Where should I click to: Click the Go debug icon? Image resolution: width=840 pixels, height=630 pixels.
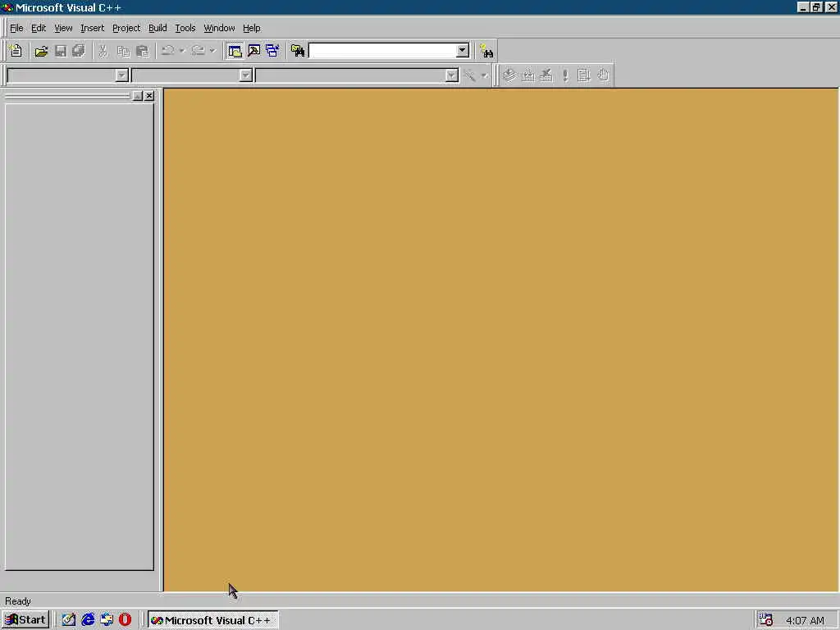tap(584, 75)
